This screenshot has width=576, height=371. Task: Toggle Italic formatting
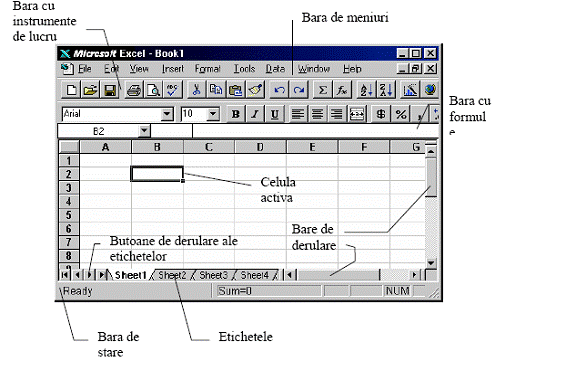[x=255, y=114]
